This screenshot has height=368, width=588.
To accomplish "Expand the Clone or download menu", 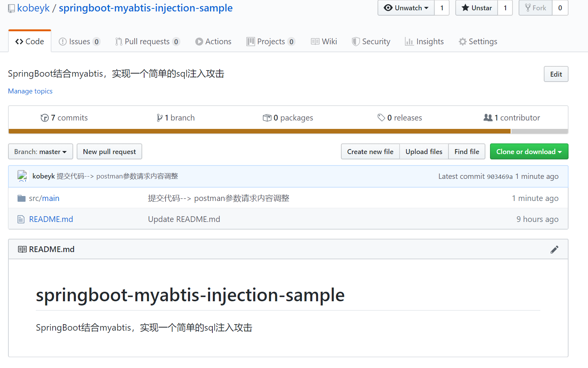I will (529, 151).
